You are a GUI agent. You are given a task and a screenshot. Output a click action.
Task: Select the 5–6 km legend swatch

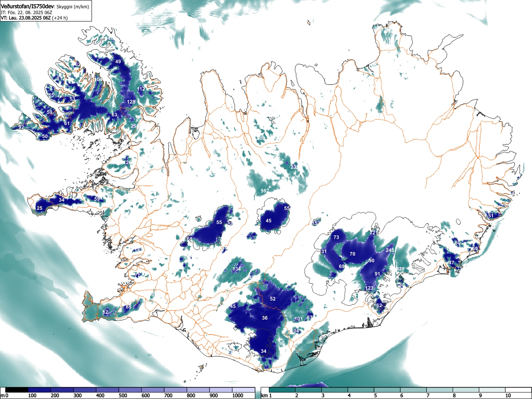(x=388, y=390)
